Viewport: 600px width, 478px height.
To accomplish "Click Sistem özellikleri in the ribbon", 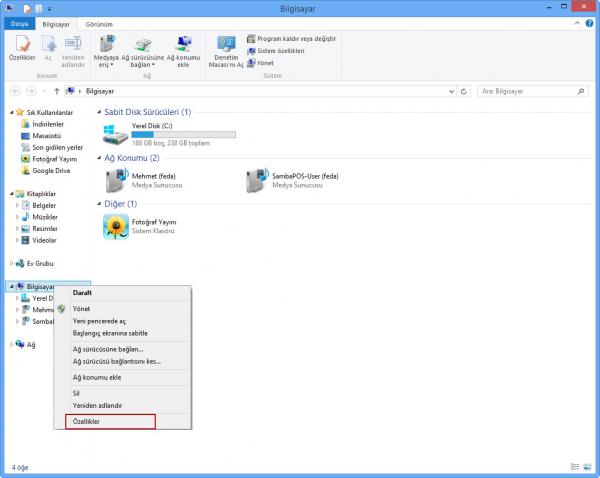I will [276, 51].
